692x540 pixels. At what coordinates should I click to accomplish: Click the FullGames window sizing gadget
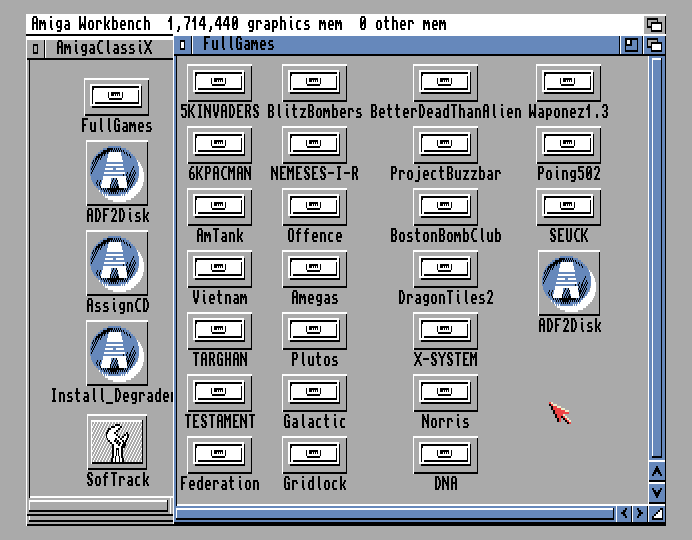tap(657, 514)
